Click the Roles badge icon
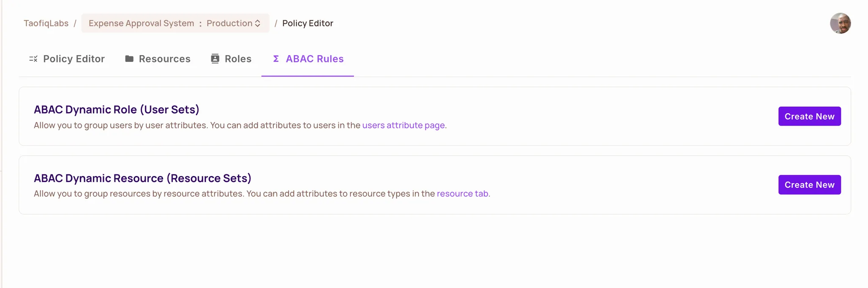This screenshot has width=868, height=288. coord(215,59)
